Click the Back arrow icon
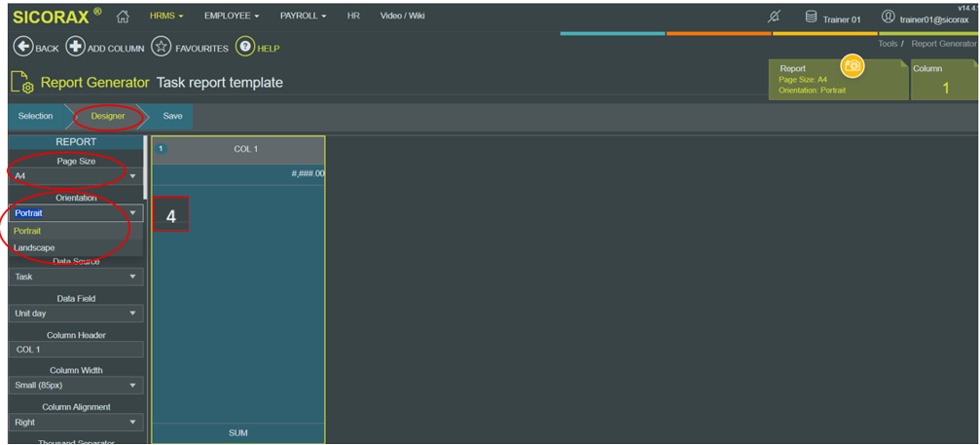Screen dimensions: 980x445 tap(22, 48)
